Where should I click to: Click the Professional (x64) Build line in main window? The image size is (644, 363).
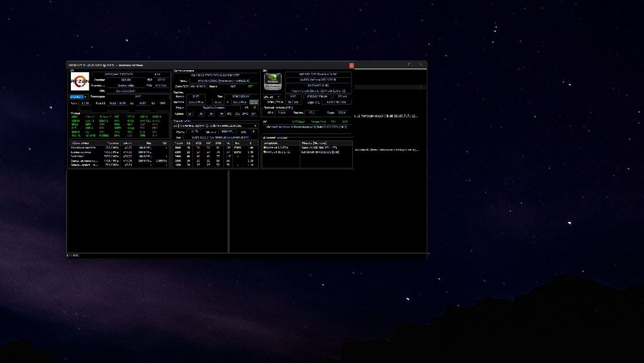pos(386,116)
